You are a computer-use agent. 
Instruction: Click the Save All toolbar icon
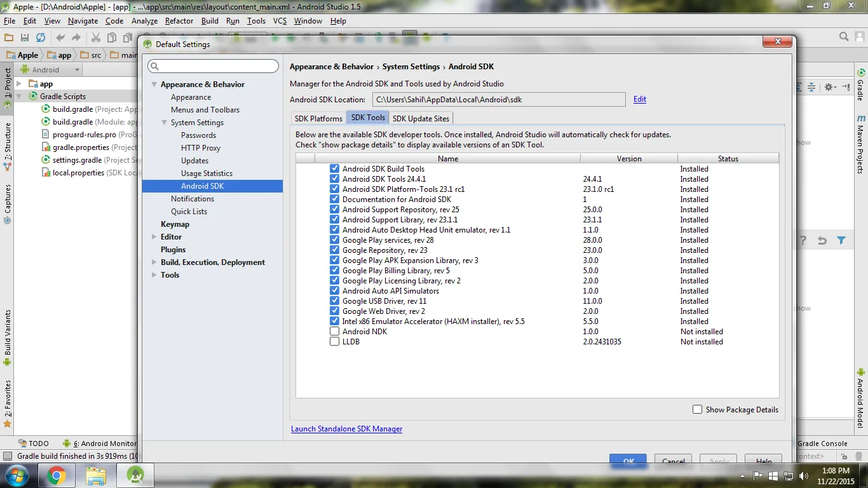click(x=25, y=38)
